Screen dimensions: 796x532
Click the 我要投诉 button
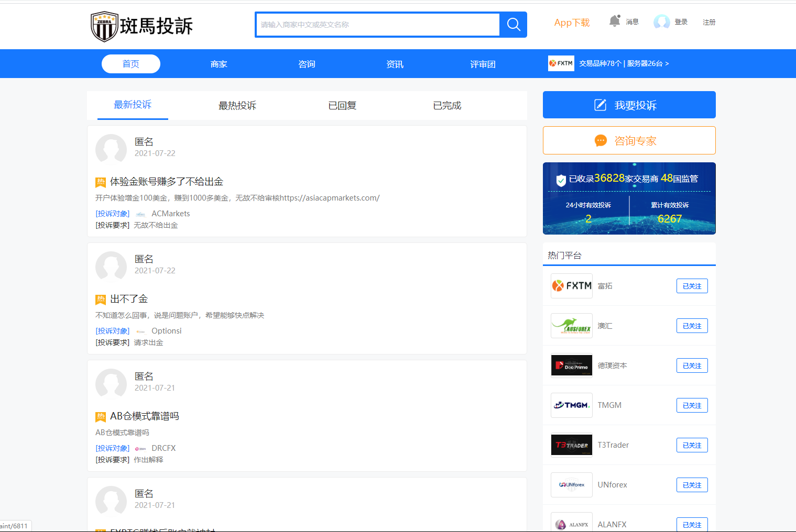click(629, 105)
